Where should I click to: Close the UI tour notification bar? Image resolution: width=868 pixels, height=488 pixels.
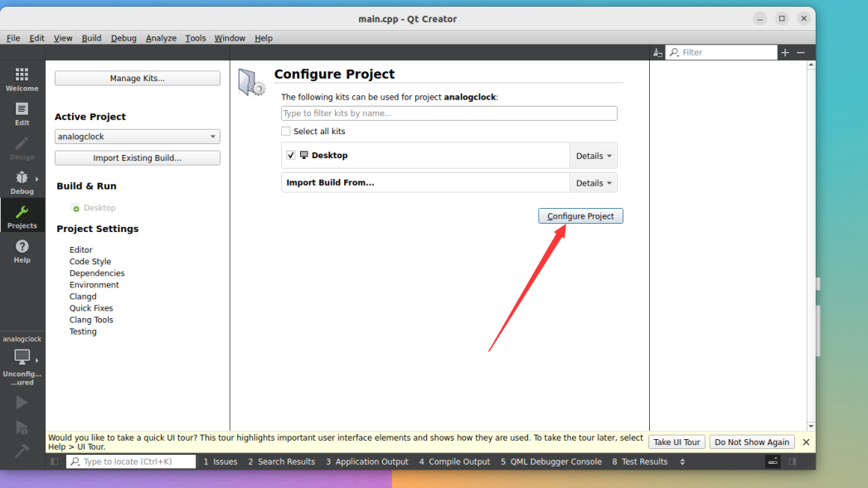(x=806, y=442)
